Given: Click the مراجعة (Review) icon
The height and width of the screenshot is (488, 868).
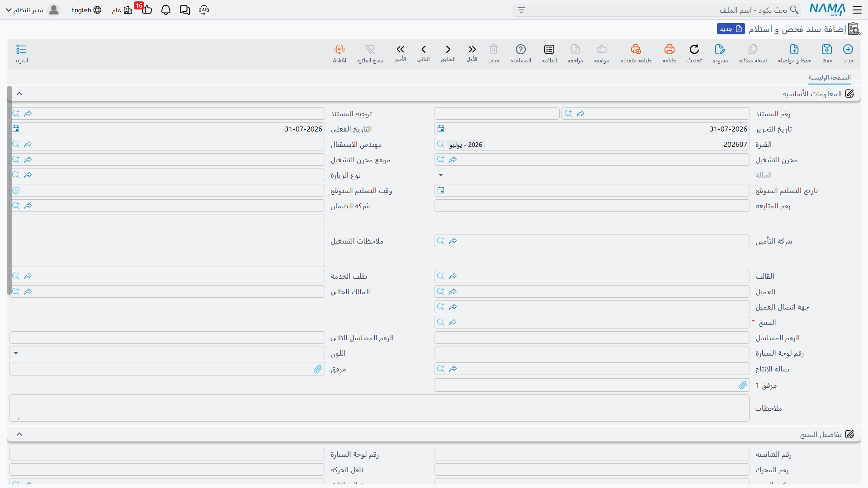Looking at the screenshot, I should (x=576, y=50).
